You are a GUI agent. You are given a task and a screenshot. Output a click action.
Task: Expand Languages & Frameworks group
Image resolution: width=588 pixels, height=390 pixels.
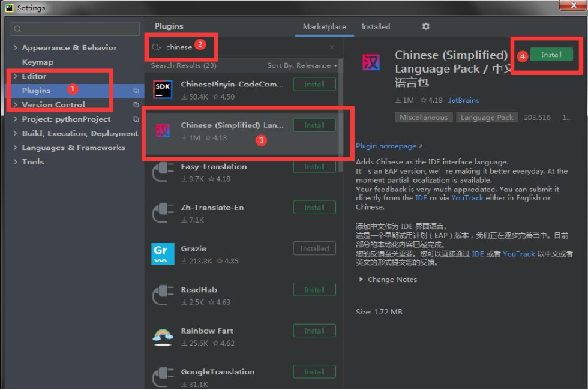[16, 148]
